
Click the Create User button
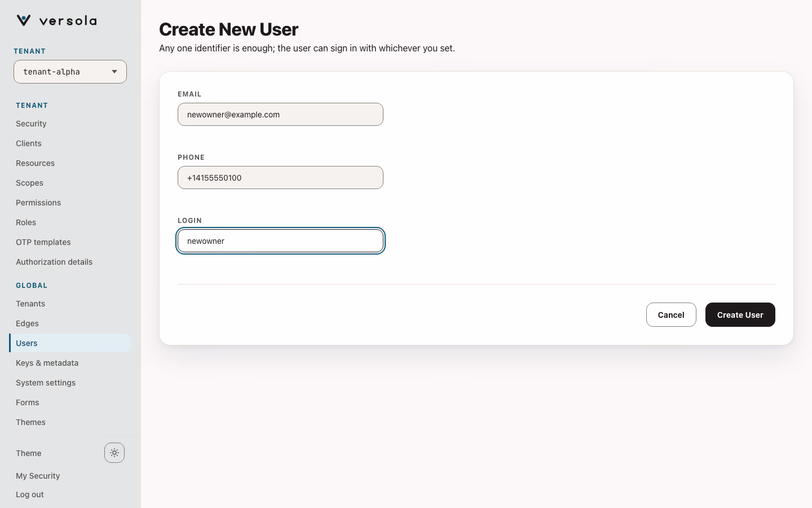[x=740, y=315]
